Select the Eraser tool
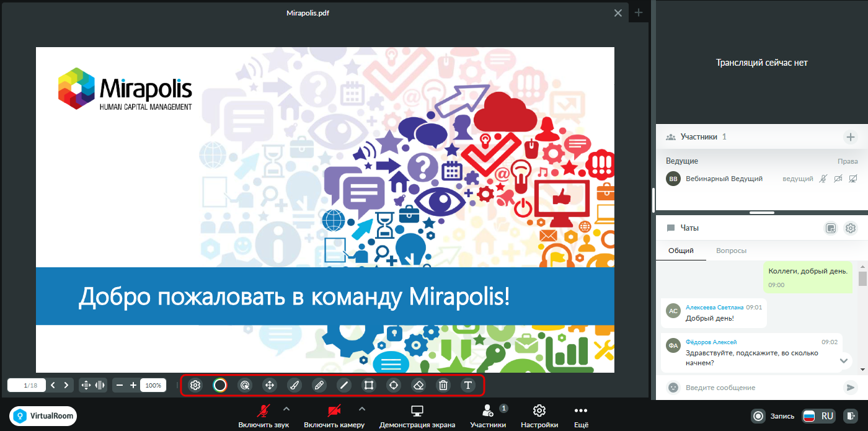 (x=418, y=385)
